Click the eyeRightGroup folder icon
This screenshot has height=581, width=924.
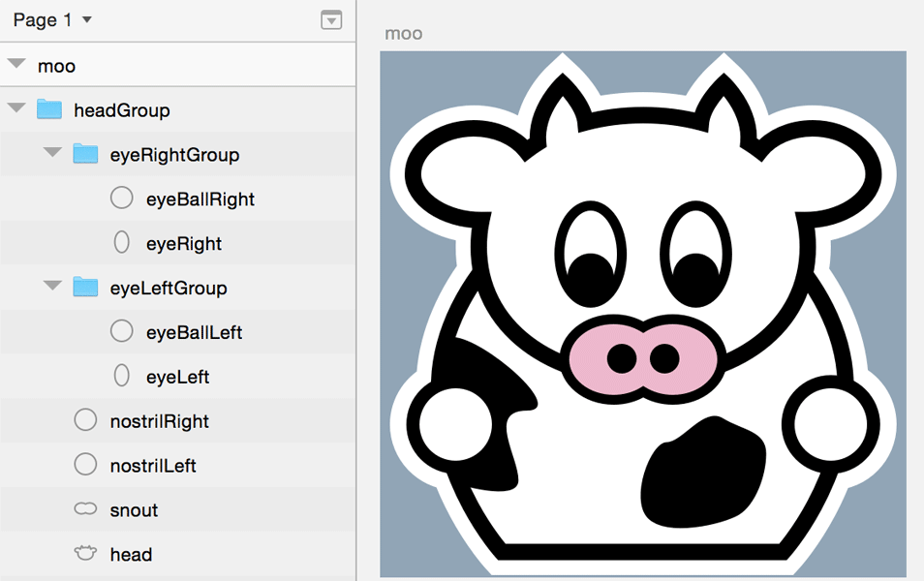[x=85, y=154]
